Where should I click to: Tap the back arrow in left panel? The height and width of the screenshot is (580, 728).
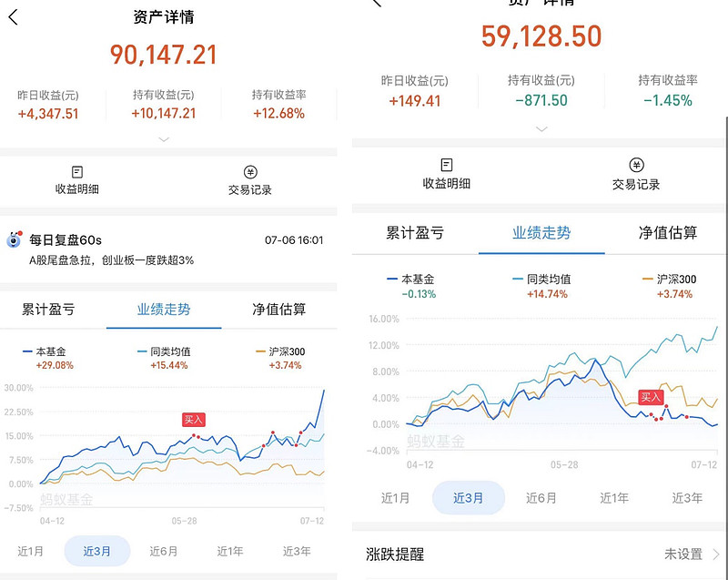[13, 18]
